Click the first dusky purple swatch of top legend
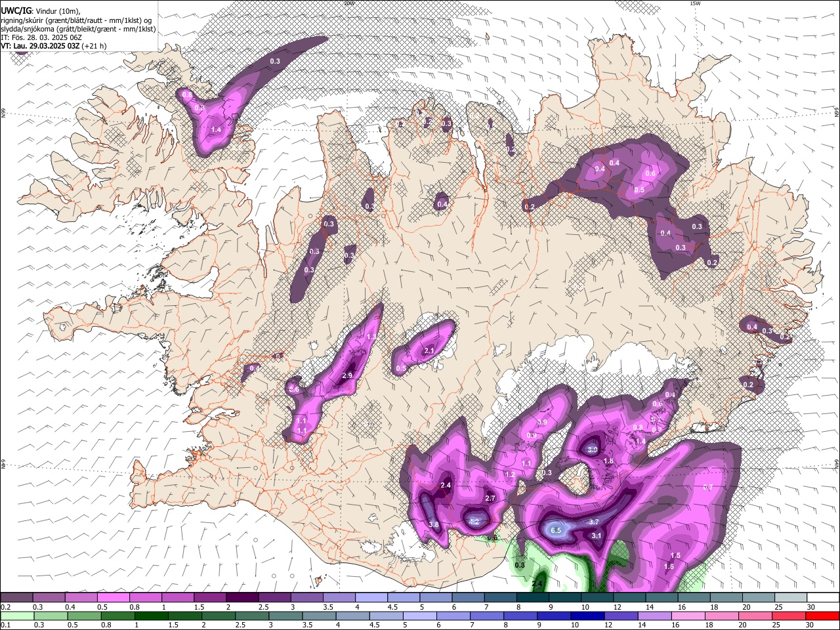This screenshot has height=630, width=840. [x=16, y=597]
